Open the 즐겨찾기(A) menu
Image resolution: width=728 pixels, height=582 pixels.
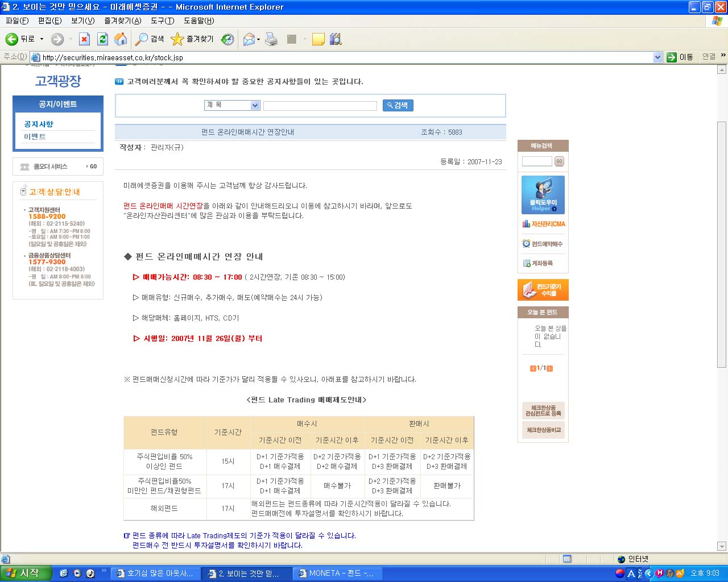coord(123,20)
